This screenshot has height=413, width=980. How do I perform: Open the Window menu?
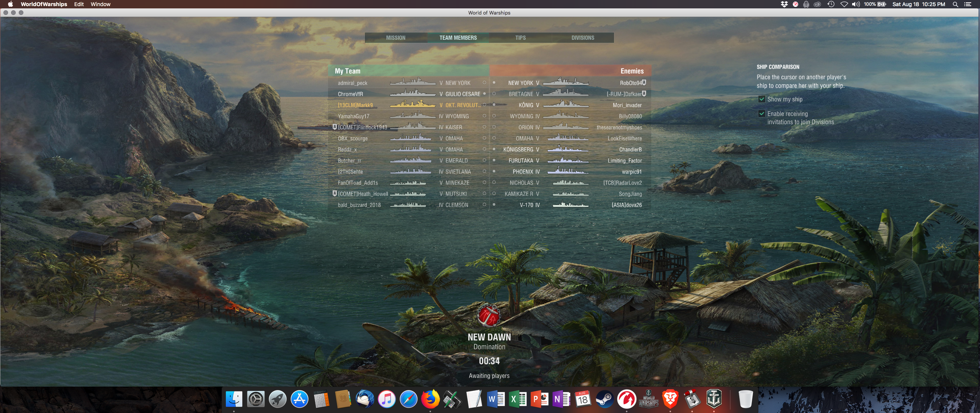click(x=100, y=4)
